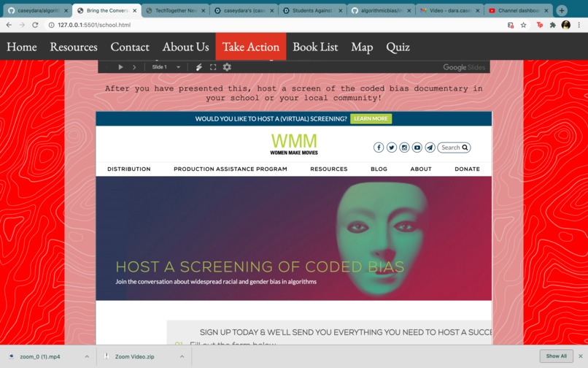588x368 pixels.
Task: Click the address bar URL
Action: (94, 25)
